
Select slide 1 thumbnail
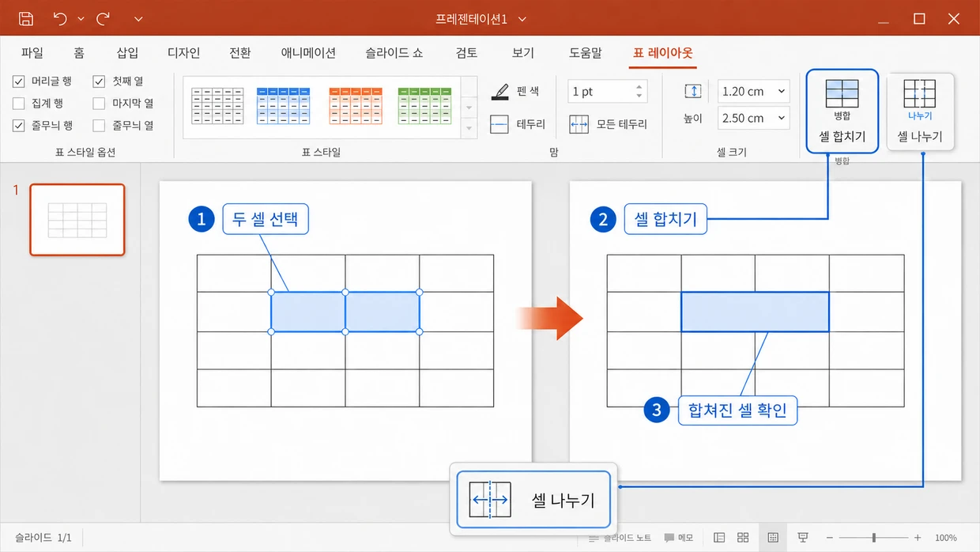pyautogui.click(x=77, y=220)
